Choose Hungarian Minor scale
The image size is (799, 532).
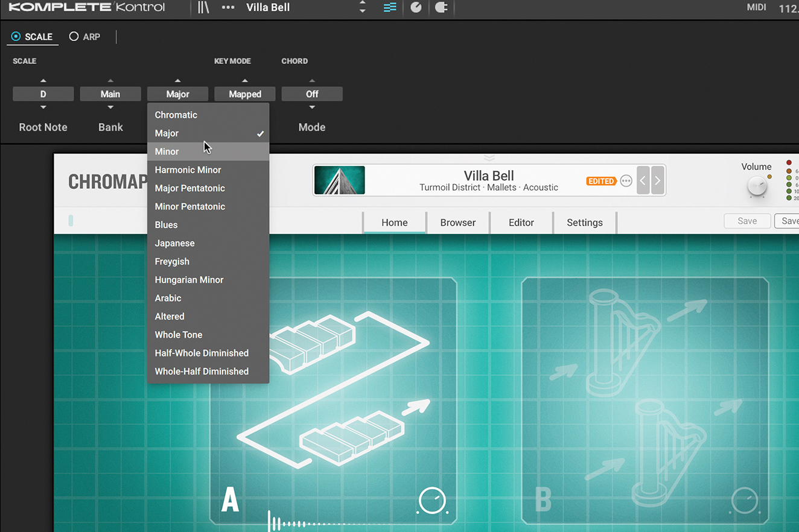tap(208, 280)
